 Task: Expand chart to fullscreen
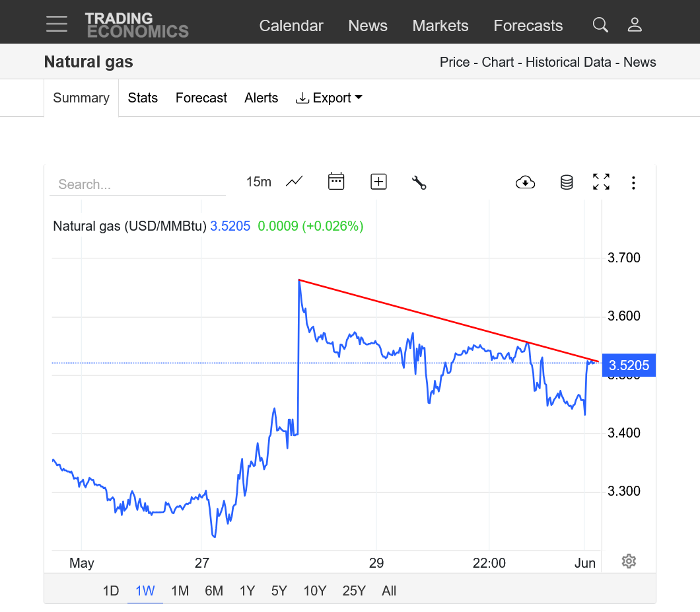[x=601, y=182]
